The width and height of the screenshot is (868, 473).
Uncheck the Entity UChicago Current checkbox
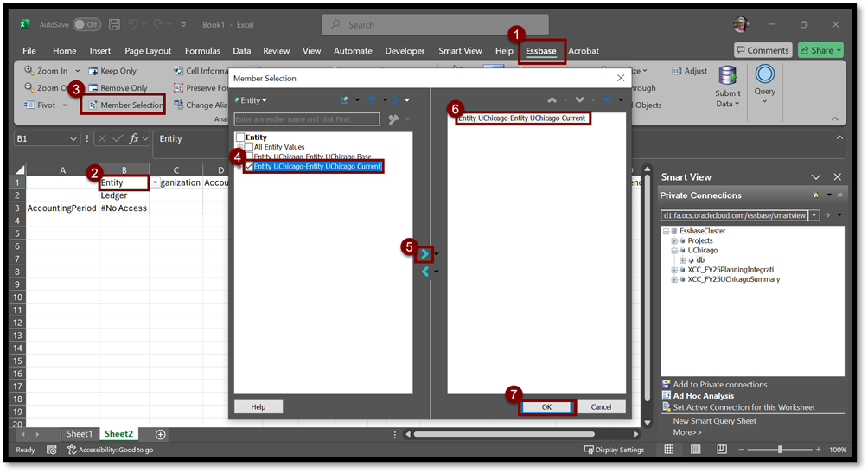coord(249,166)
